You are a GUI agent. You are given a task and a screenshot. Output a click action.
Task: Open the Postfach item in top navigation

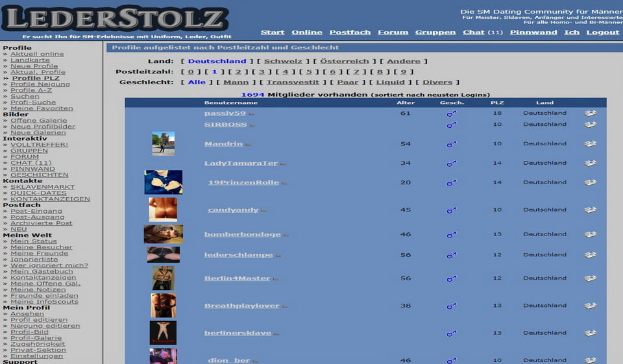(350, 32)
